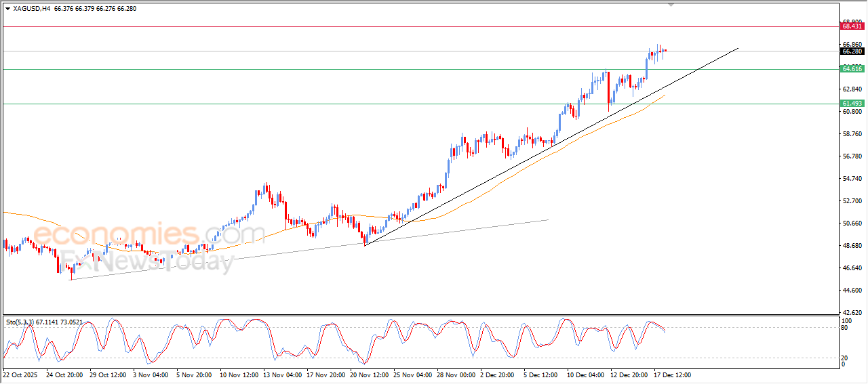The image size is (868, 384).
Task: Click the 25 Nov 04:00 time label
Action: 411,375
